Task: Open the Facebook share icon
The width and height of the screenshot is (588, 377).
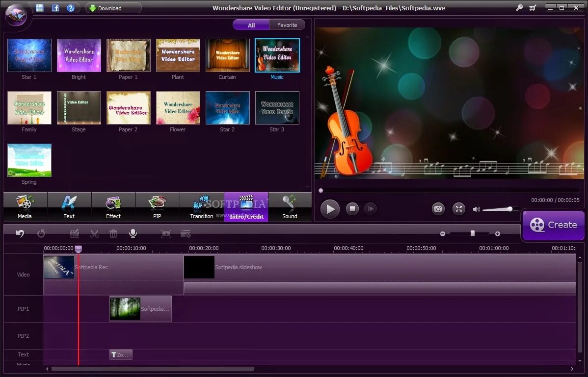Action: pyautogui.click(x=55, y=8)
